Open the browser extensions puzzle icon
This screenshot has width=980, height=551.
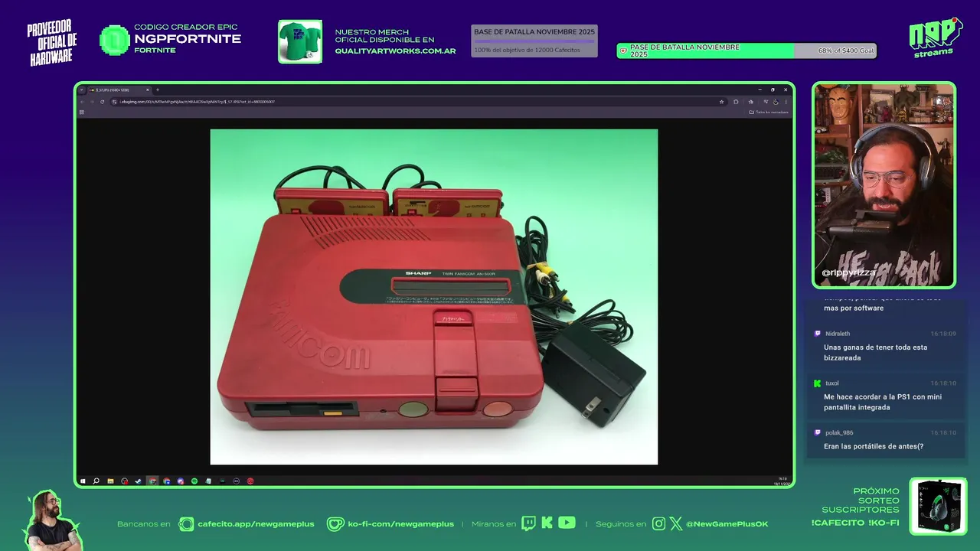click(736, 101)
